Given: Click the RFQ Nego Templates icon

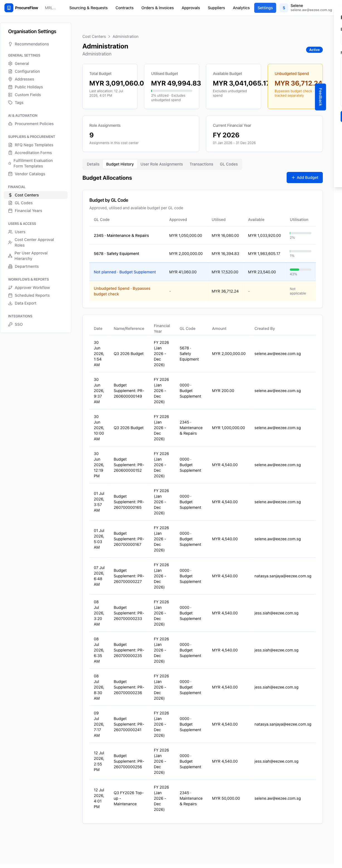Looking at the screenshot, I should (x=10, y=145).
